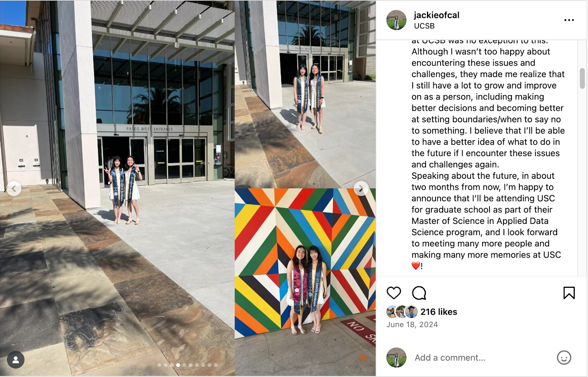Click the liker avatars beside 216 likes
588x377 pixels.
[402, 312]
